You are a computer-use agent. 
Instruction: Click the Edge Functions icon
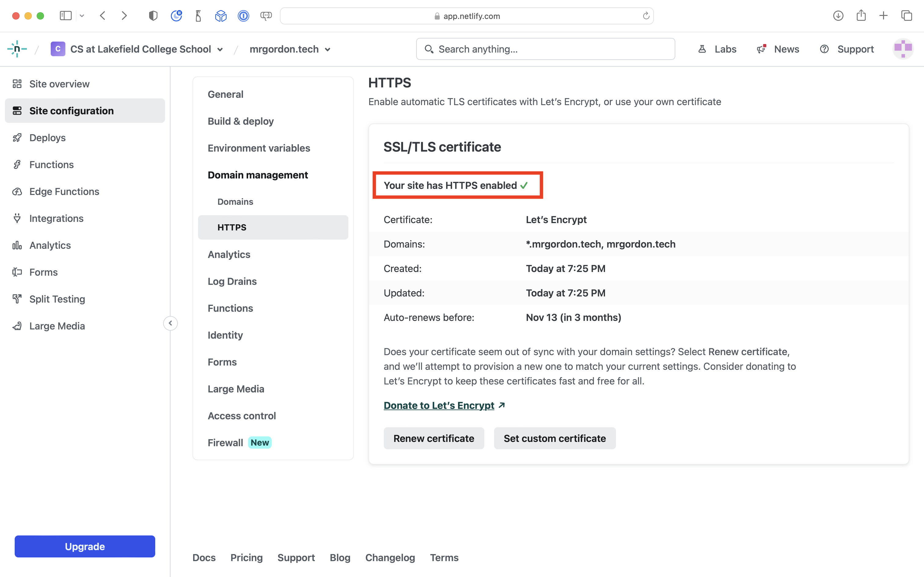18,191
